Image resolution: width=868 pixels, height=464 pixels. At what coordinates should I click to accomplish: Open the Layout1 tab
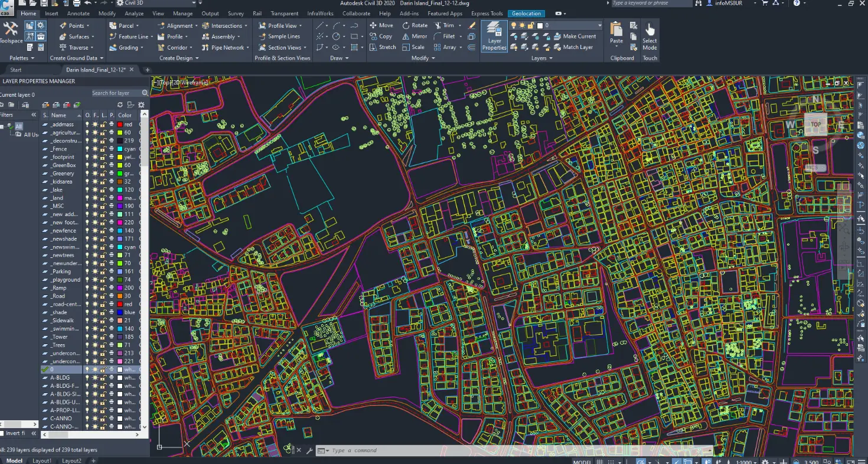point(42,460)
